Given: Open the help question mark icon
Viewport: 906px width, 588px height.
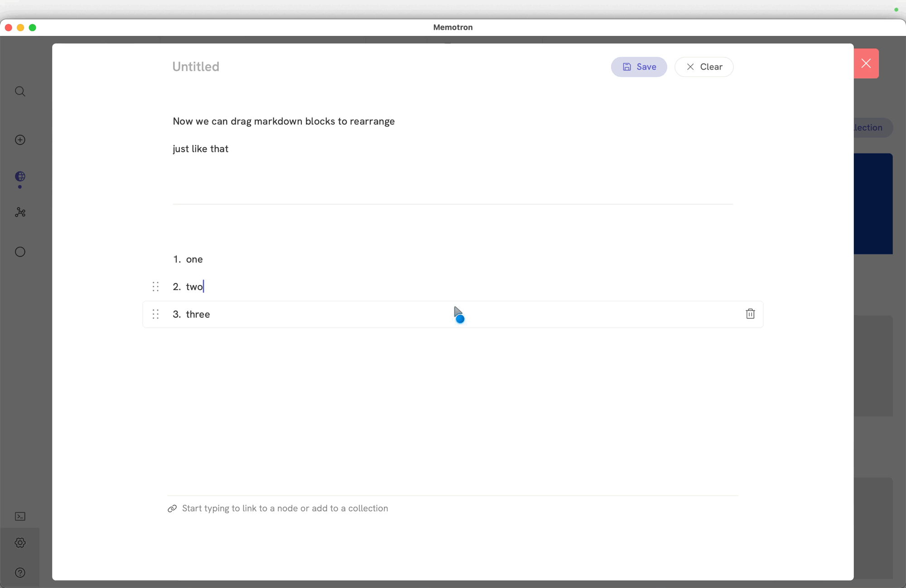Looking at the screenshot, I should pos(20,573).
